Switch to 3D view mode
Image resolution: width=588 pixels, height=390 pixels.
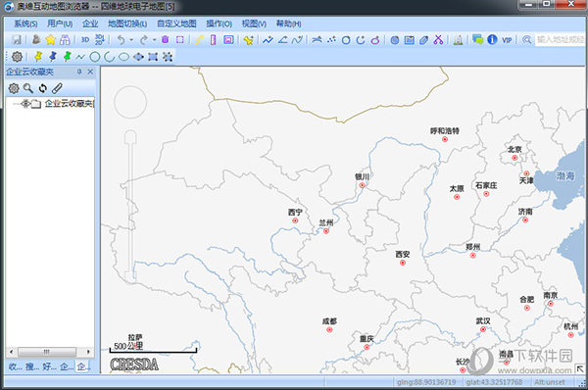tap(85, 40)
